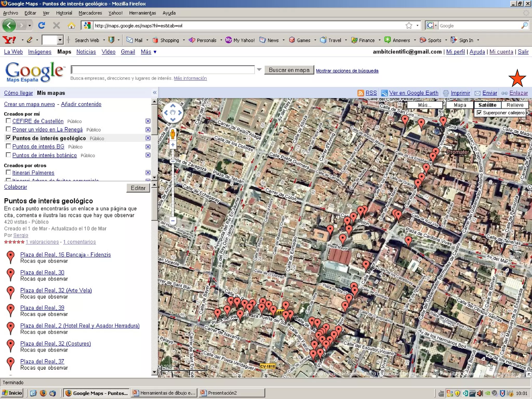
Task: Open Crear un mapa nuevo link
Action: pyautogui.click(x=29, y=104)
